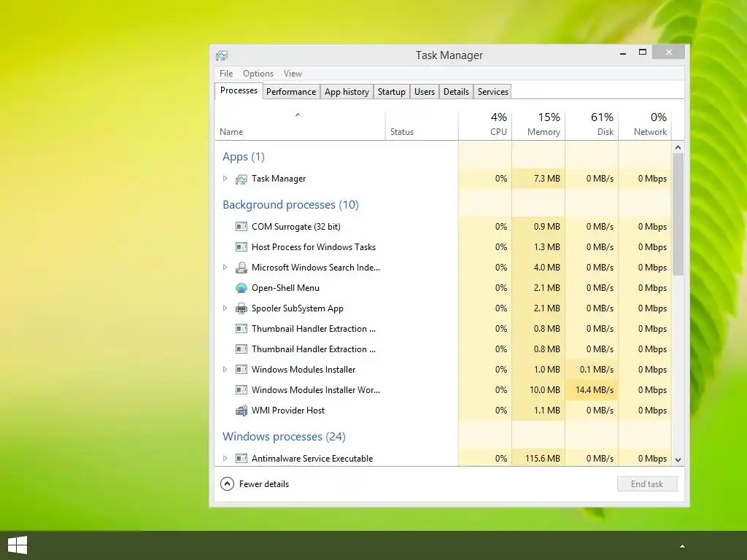
Task: Select the Windows processes (24) heading
Action: tap(284, 437)
